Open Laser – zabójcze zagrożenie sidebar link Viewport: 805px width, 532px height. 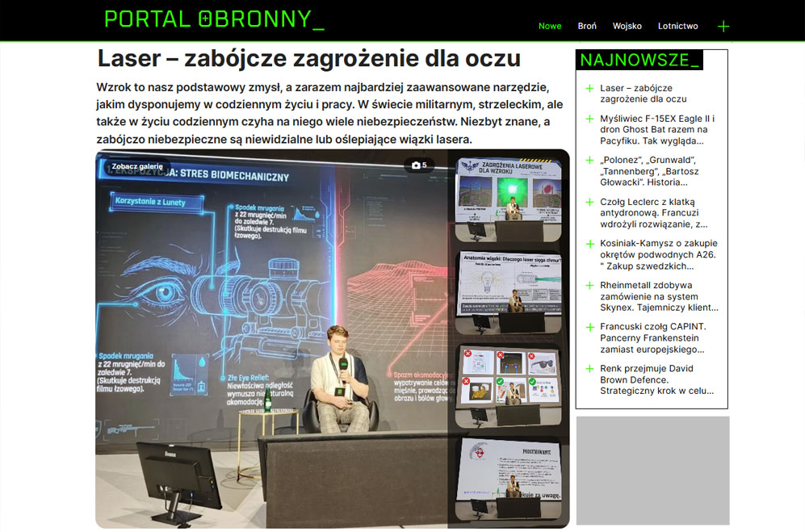point(644,94)
